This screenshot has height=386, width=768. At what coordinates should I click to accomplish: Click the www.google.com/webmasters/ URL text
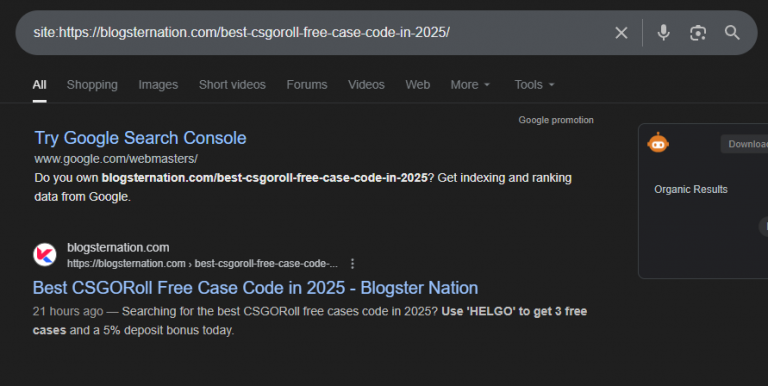116,159
